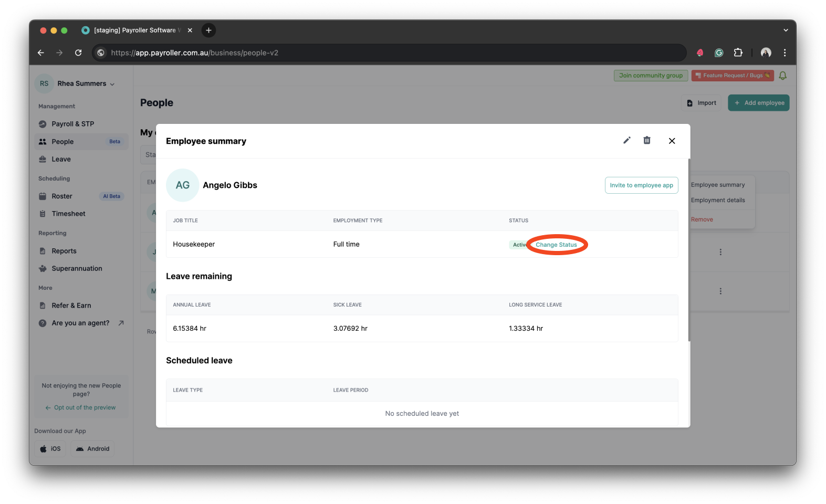The width and height of the screenshot is (826, 504).
Task: Click Import button
Action: (x=702, y=103)
